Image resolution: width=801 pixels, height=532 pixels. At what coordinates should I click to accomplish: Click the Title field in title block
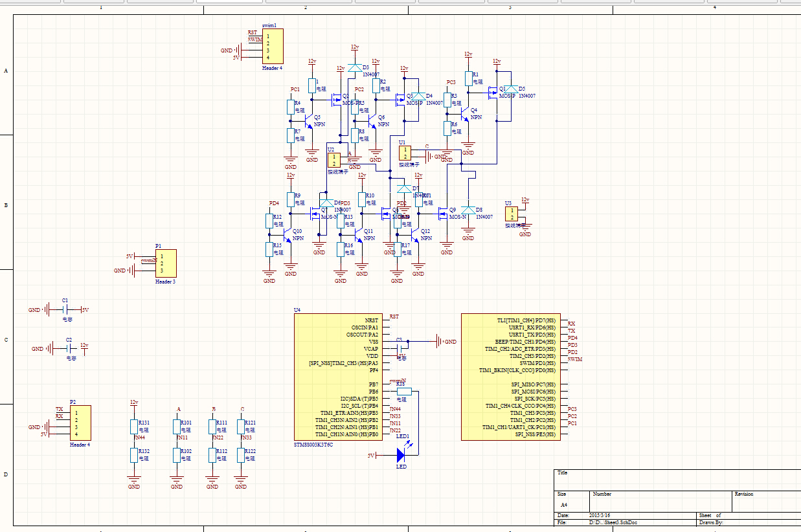677,480
